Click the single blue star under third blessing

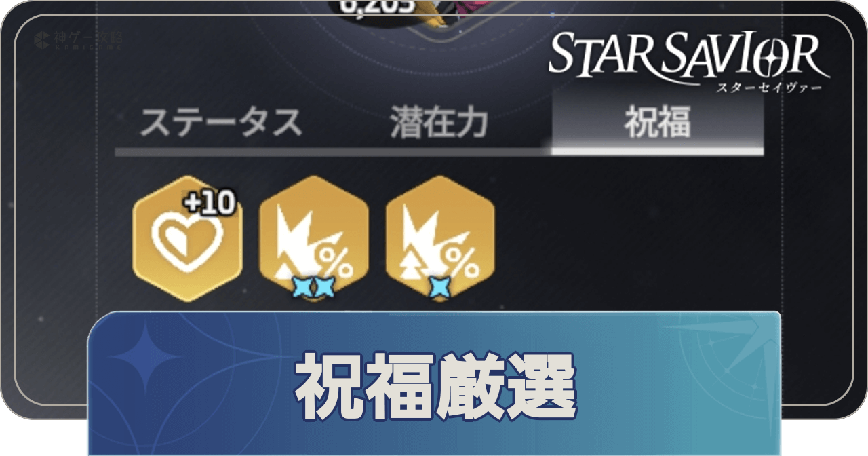440,288
